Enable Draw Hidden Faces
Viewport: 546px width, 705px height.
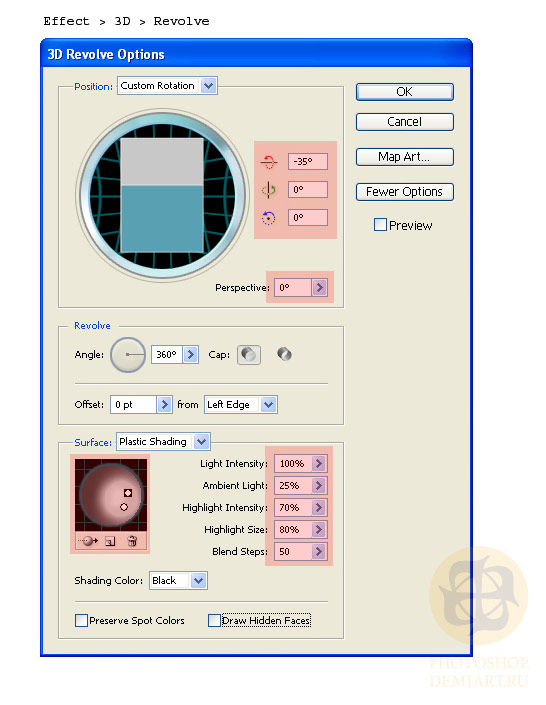(x=214, y=620)
